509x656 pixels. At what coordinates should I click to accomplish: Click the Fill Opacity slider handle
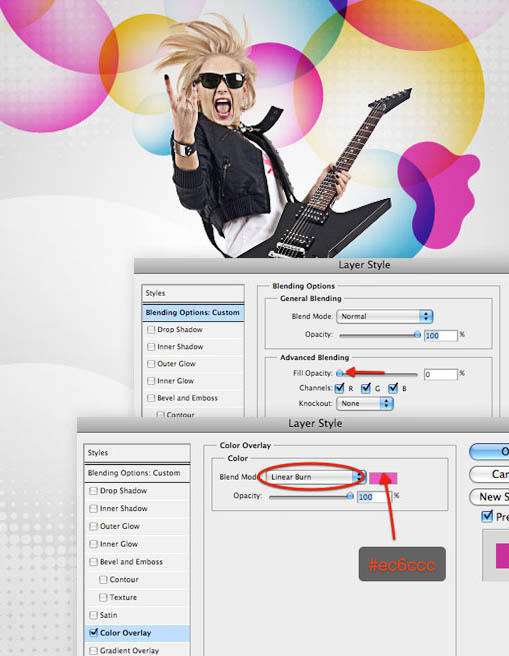(x=340, y=373)
